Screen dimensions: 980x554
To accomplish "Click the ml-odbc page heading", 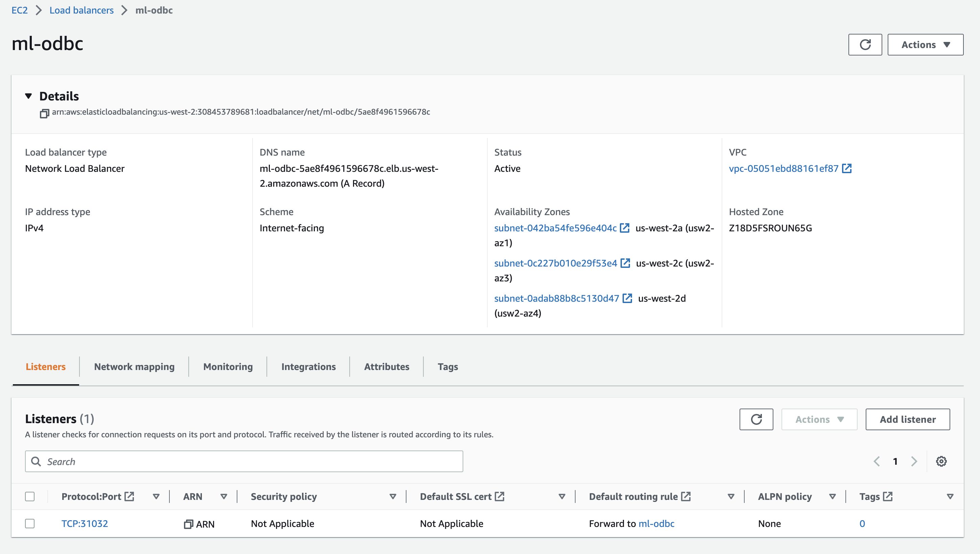I will [47, 43].
